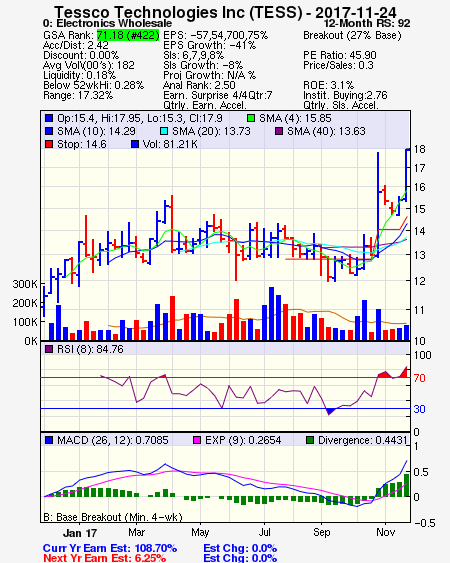Click the blue SMA (10) legend swatch
The width and height of the screenshot is (450, 563).
coord(49,131)
